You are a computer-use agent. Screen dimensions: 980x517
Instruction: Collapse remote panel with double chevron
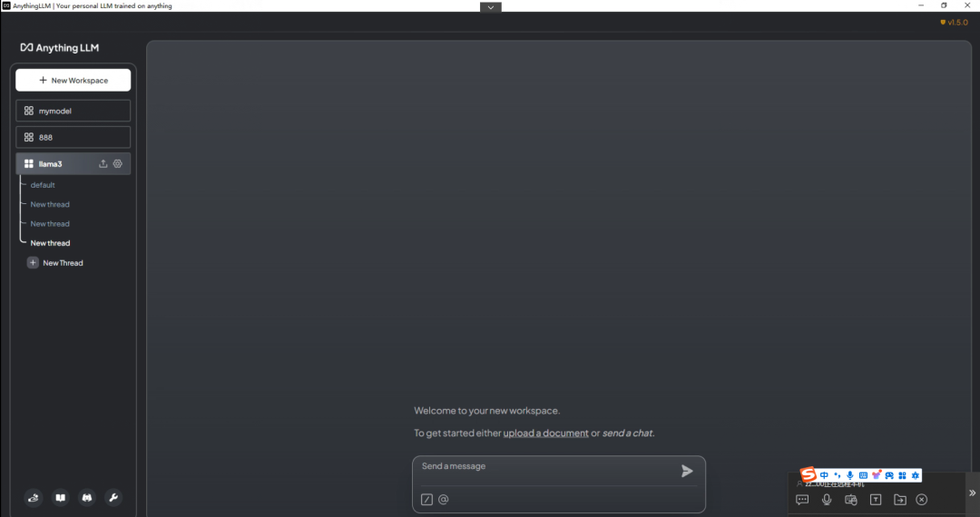973,493
